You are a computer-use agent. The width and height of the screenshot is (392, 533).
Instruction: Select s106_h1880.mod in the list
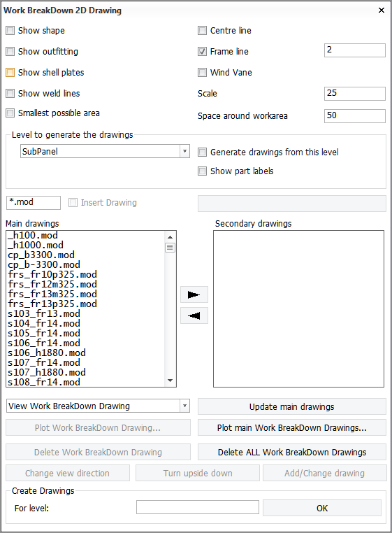tap(47, 353)
